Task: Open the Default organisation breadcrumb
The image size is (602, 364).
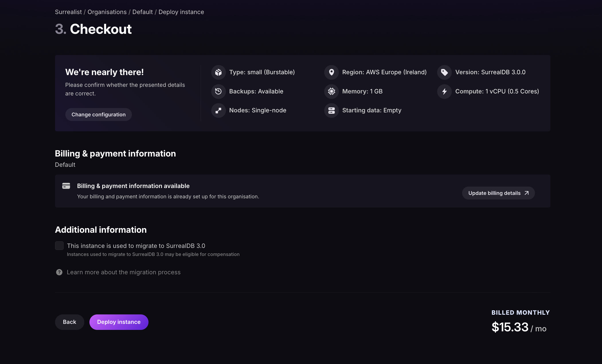Action: (142, 12)
